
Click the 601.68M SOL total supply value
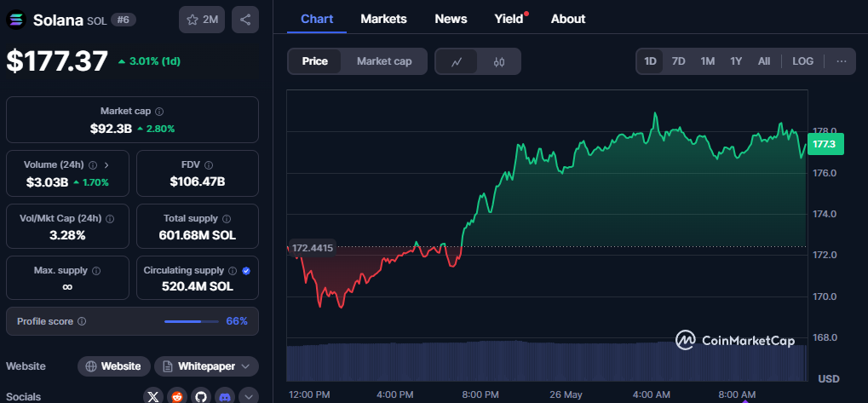[197, 235]
